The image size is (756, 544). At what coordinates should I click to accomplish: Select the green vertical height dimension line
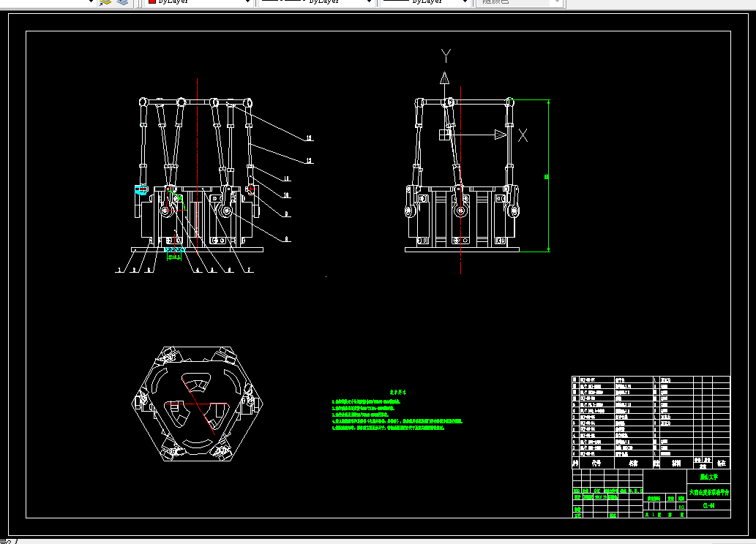[548, 175]
